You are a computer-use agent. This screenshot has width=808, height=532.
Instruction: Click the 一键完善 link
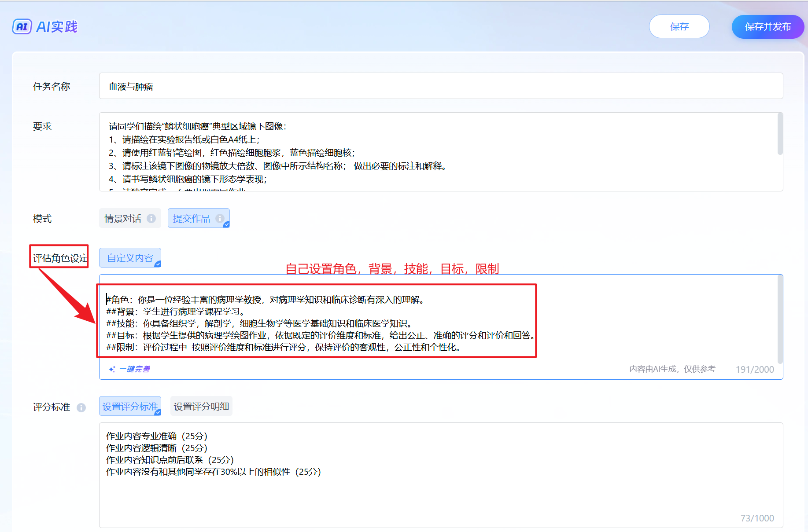(135, 369)
